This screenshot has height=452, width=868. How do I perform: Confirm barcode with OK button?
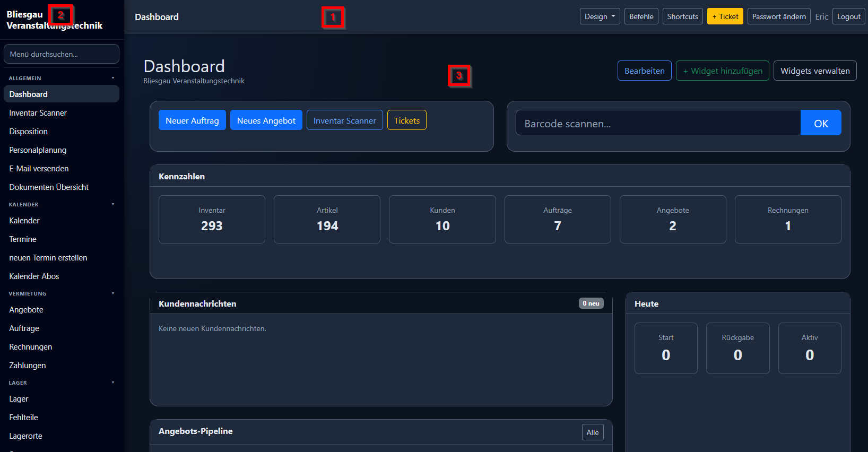click(x=821, y=123)
